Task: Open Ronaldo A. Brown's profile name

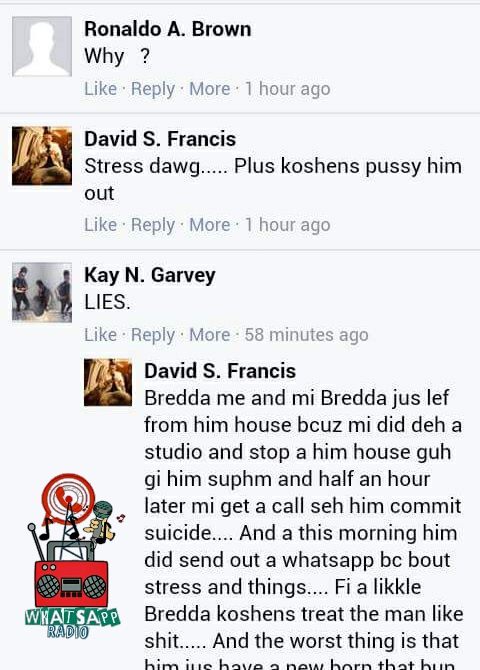Action: click(168, 29)
